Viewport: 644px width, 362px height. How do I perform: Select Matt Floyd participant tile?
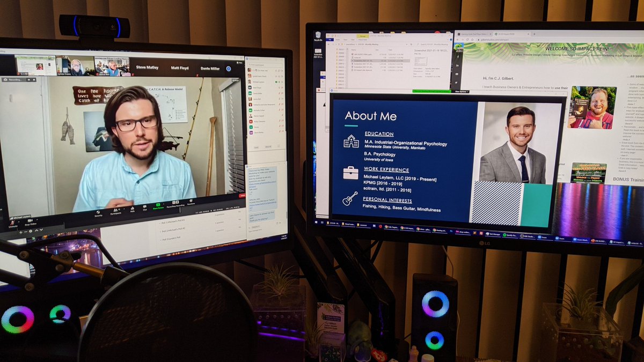point(180,68)
